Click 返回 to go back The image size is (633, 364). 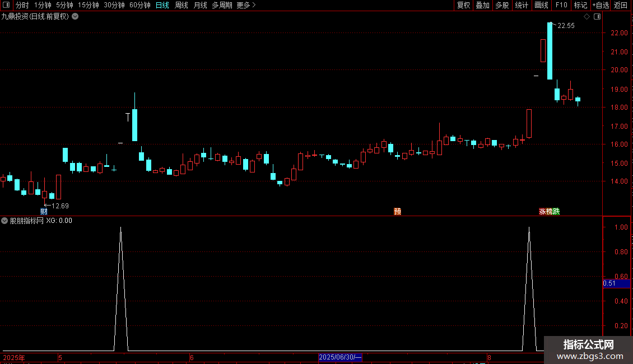pos(621,5)
